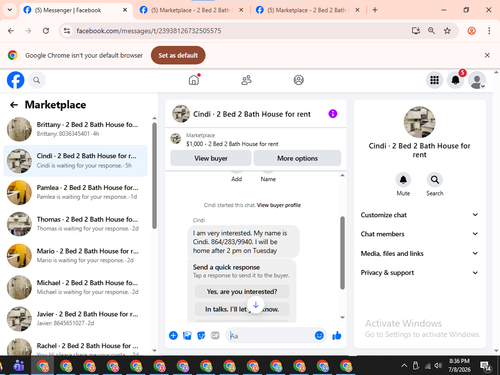This screenshot has width=500, height=375.
Task: Open Mario's conversation in the list
Action: tap(76, 256)
